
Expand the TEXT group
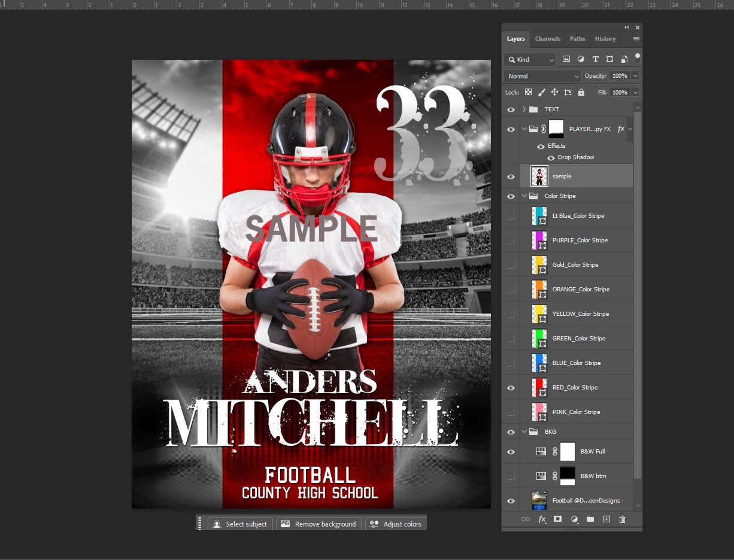coord(524,109)
